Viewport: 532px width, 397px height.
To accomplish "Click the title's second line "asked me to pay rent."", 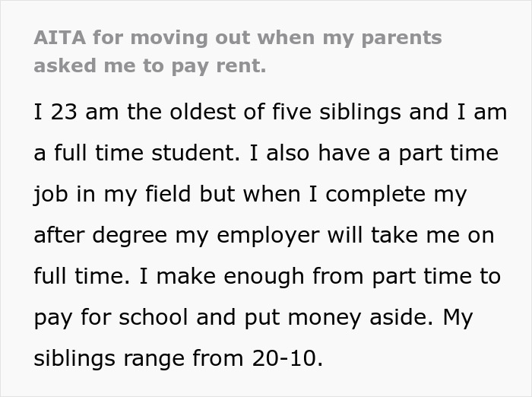I will [x=150, y=66].
